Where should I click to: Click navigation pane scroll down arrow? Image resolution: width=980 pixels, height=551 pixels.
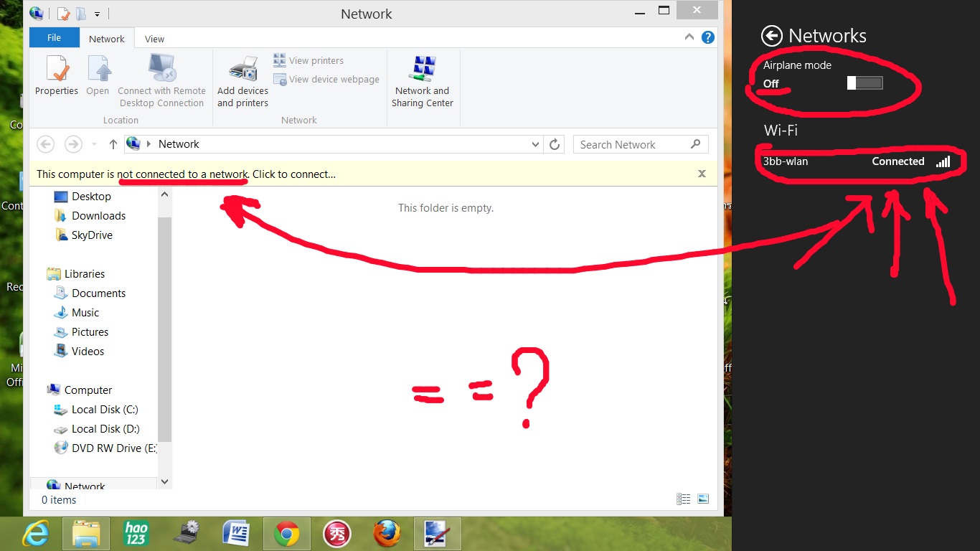point(164,482)
